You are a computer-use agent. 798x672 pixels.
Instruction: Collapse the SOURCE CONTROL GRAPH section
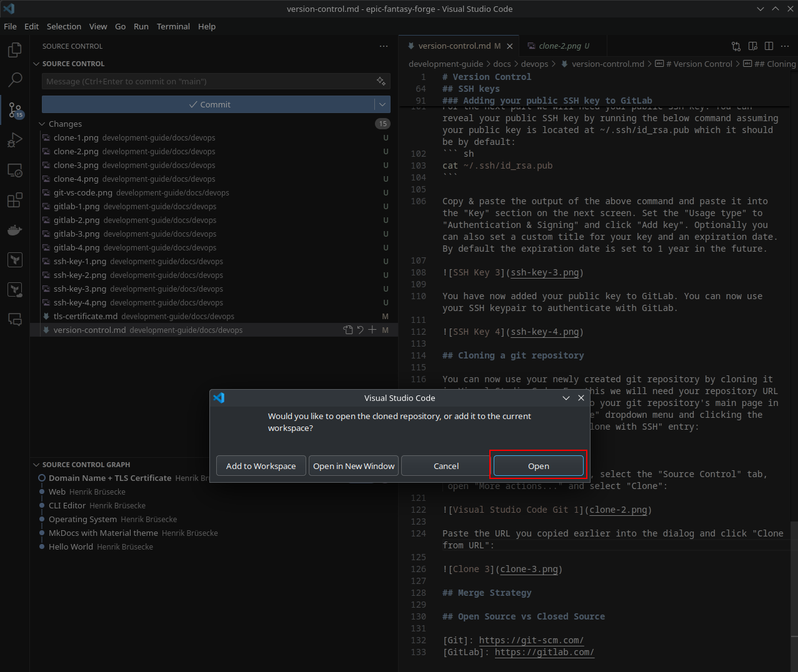pos(36,465)
